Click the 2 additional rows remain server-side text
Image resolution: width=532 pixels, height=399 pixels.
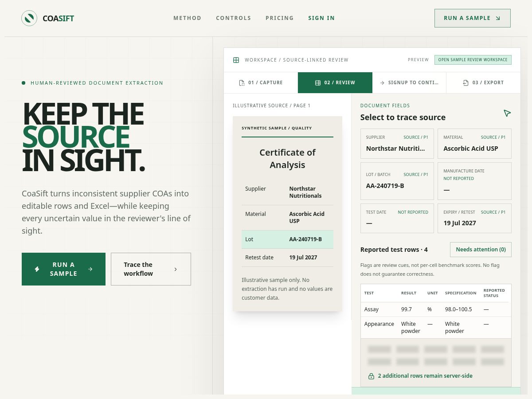click(425, 376)
